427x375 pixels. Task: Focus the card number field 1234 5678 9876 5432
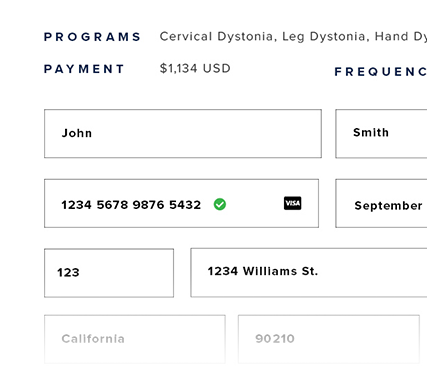(181, 203)
